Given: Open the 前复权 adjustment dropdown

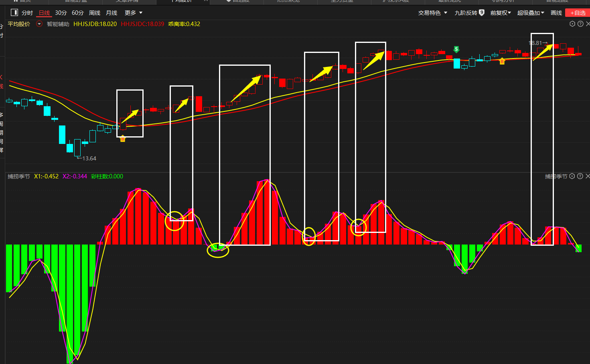Looking at the screenshot, I should coord(501,13).
